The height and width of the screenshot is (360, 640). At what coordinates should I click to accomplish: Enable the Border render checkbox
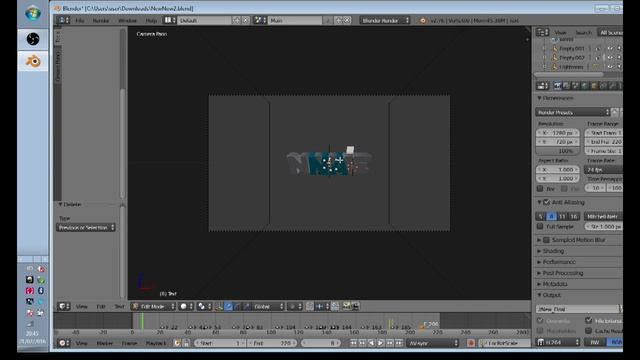(540, 189)
